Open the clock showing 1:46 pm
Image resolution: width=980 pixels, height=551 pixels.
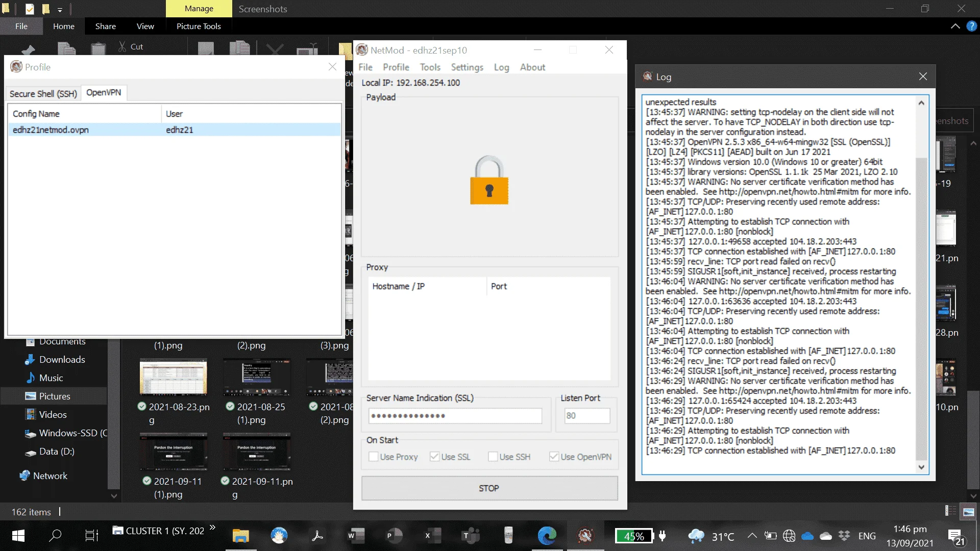coord(910,536)
